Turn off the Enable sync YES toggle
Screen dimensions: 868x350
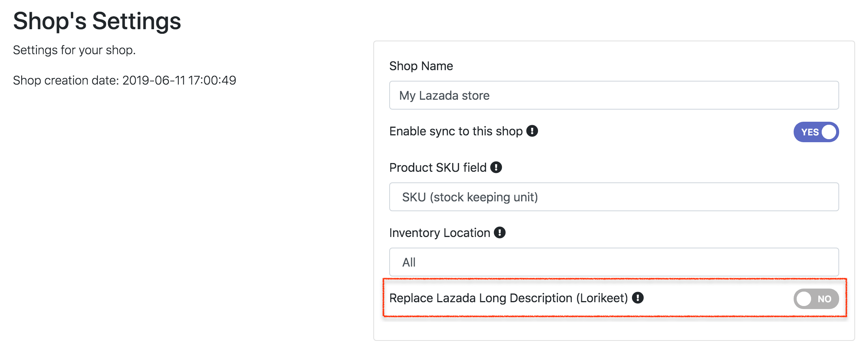pos(816,132)
